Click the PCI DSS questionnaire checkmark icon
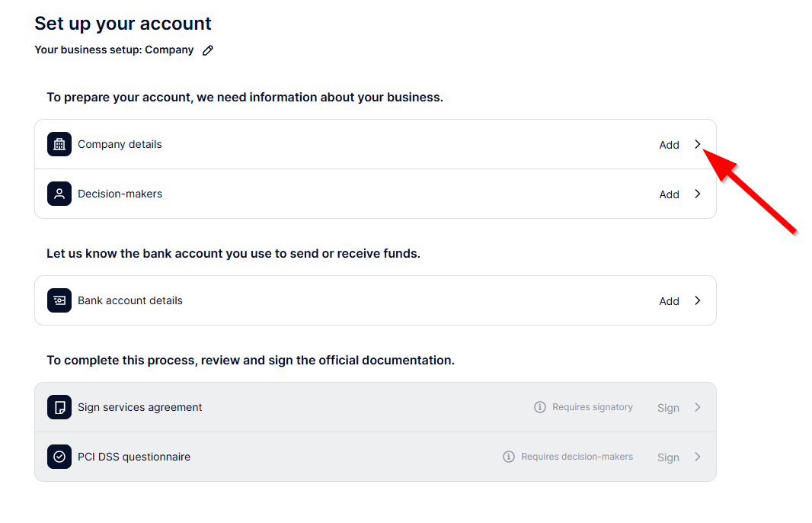This screenshot has width=812, height=523. (59, 457)
